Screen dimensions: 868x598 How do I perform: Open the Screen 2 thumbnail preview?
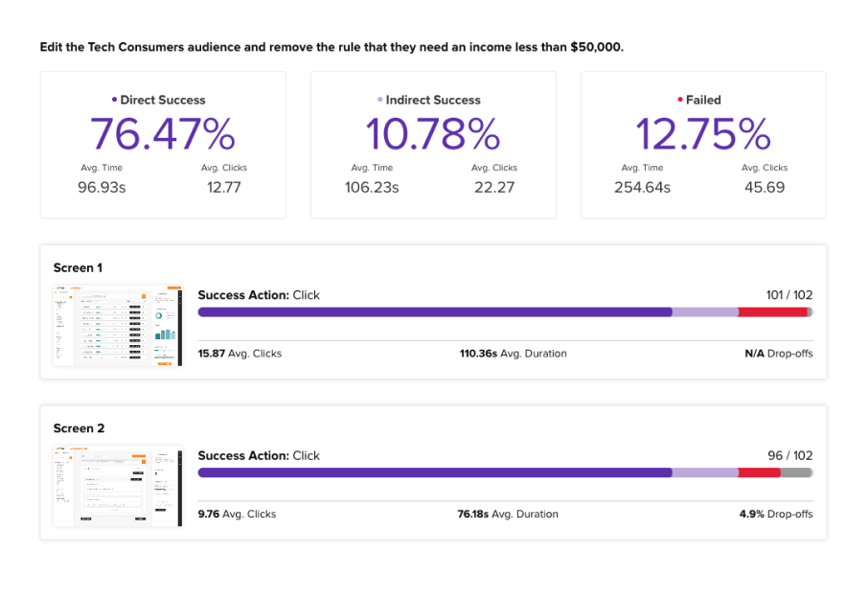[x=117, y=486]
